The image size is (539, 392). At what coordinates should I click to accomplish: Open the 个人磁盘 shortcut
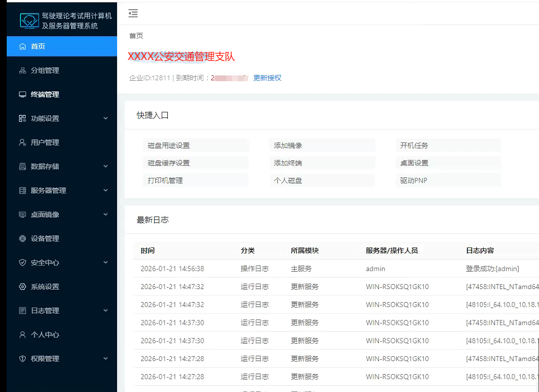click(322, 180)
